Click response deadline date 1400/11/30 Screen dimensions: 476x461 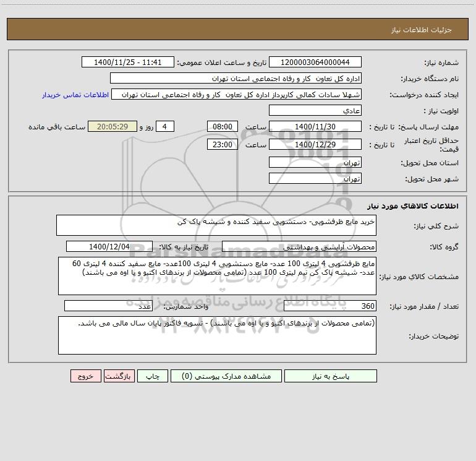pyautogui.click(x=315, y=126)
